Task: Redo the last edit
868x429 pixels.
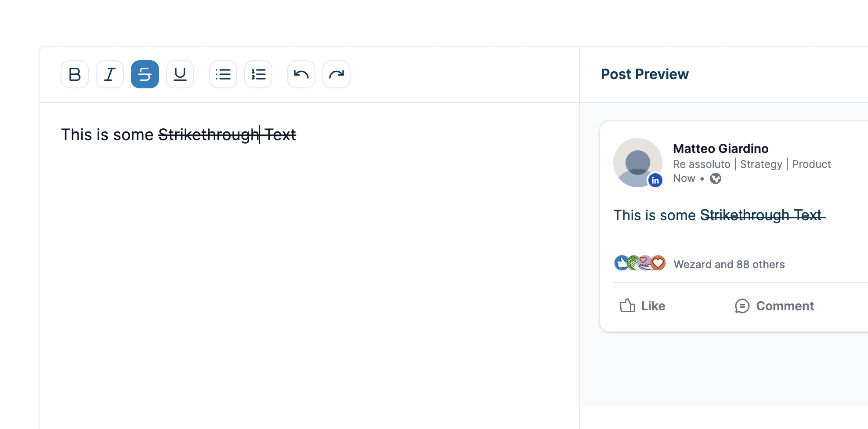Action: [336, 74]
